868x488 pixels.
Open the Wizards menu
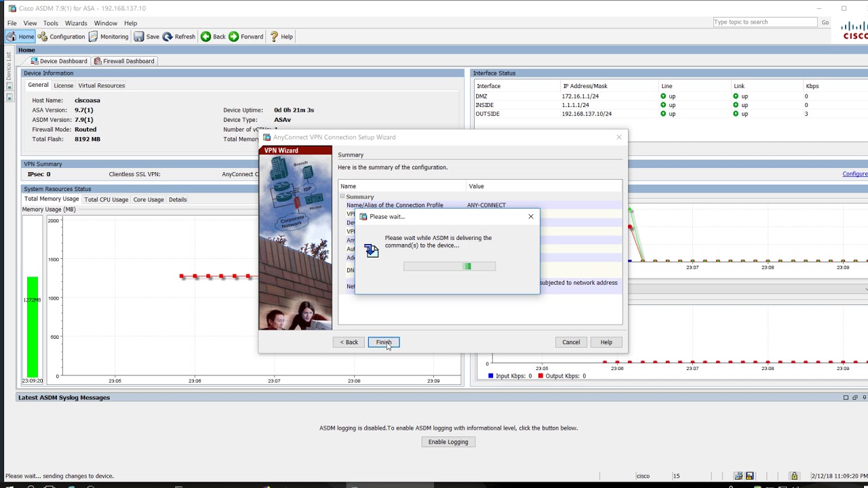(76, 23)
